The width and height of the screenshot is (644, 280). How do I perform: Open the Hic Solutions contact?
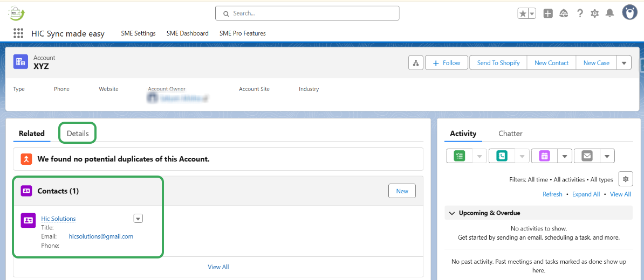coord(58,219)
